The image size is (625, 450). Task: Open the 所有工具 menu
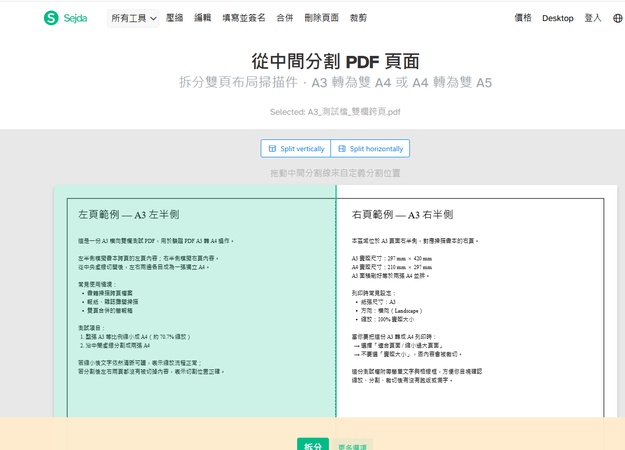133,18
